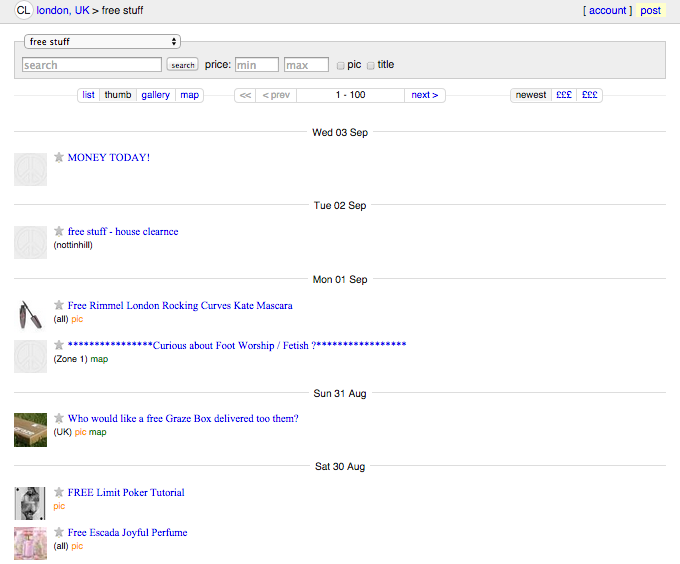The width and height of the screenshot is (680, 564).
Task: Favorite the house clearance listing star
Action: [59, 231]
